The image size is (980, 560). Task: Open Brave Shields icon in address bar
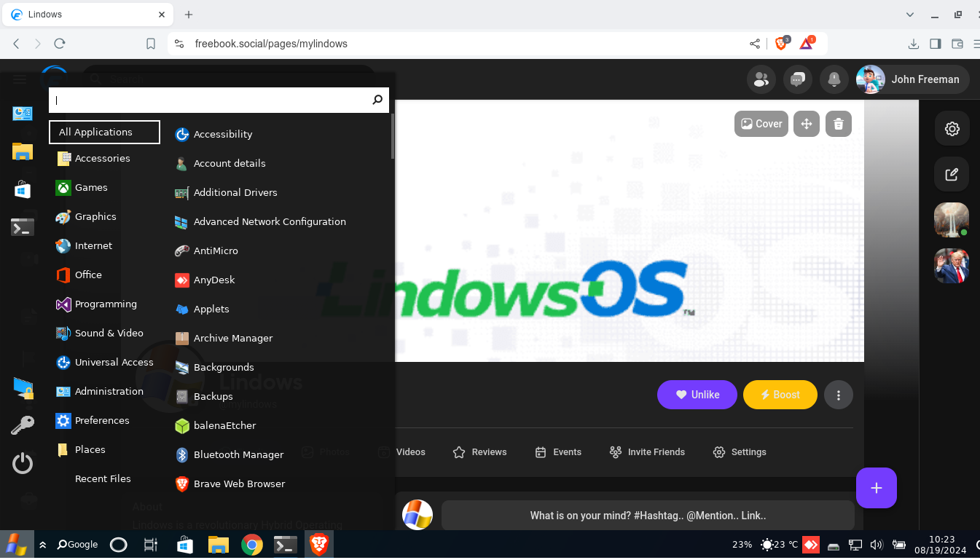[782, 44]
